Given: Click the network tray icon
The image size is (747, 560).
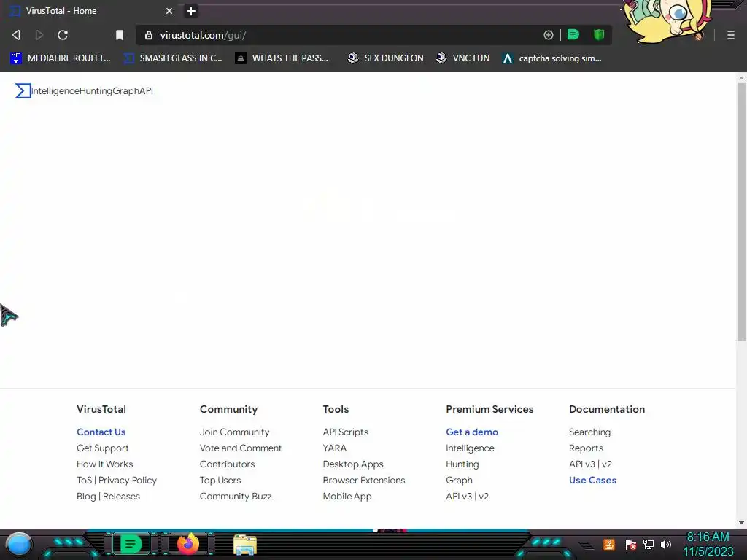Looking at the screenshot, I should (x=649, y=544).
